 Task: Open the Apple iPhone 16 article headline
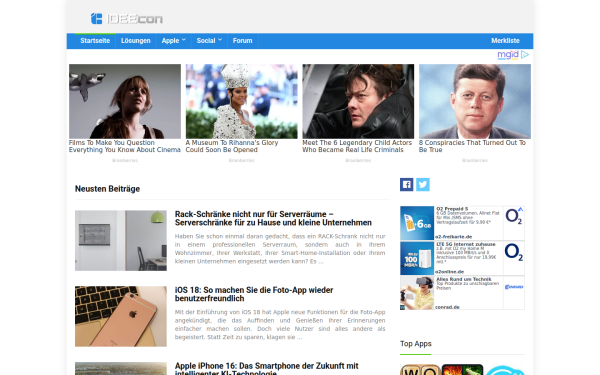pyautogui.click(x=267, y=369)
